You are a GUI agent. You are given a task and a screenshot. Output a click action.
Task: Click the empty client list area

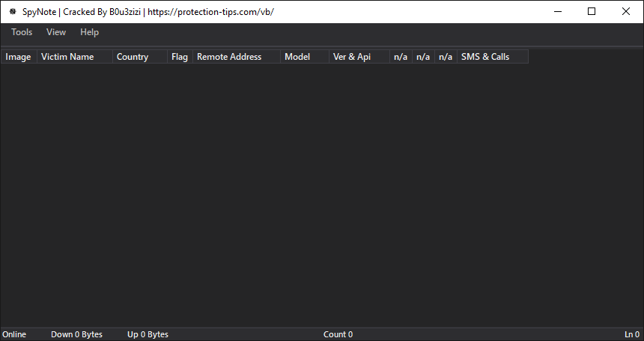point(322,194)
